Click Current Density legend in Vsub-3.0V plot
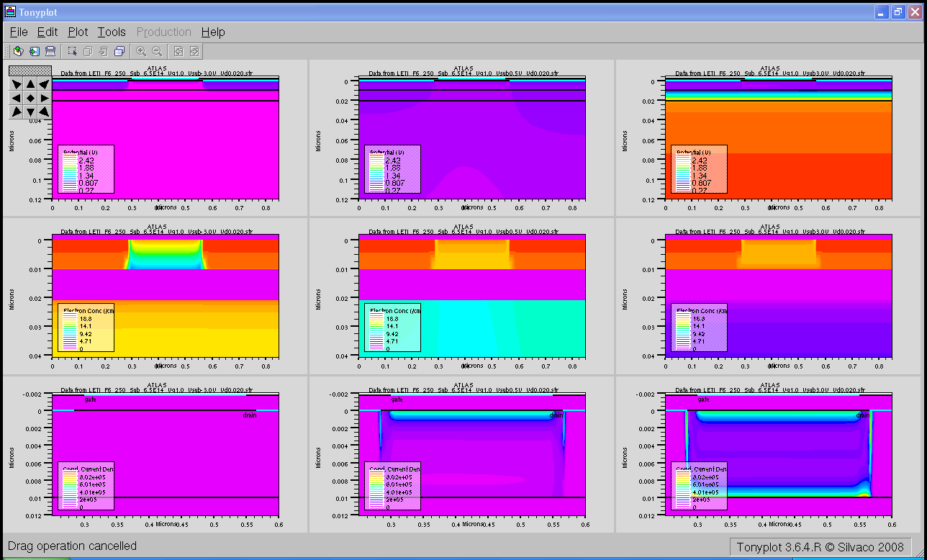927x560 pixels. pos(86,486)
